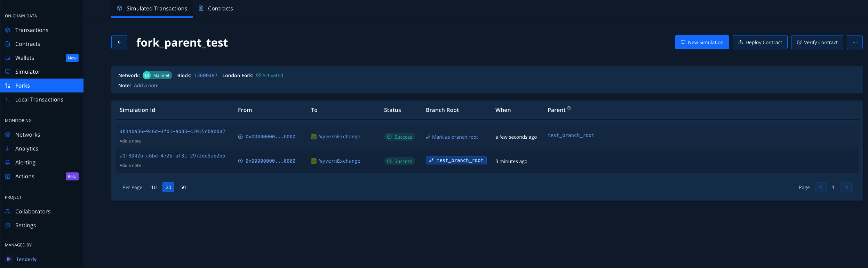
Task: Click the Local Transactions terminal icon
Action: tap(8, 99)
